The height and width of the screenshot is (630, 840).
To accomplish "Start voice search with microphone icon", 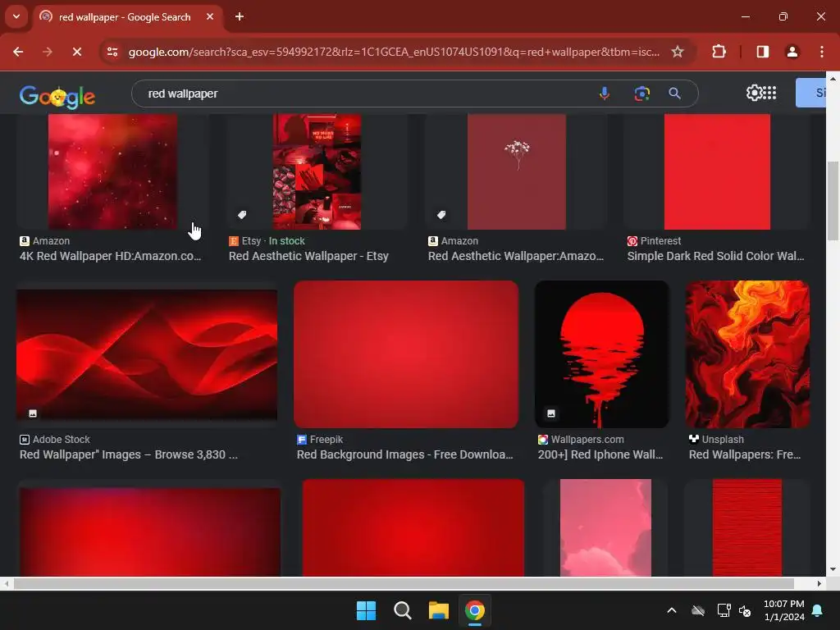I will tap(605, 94).
